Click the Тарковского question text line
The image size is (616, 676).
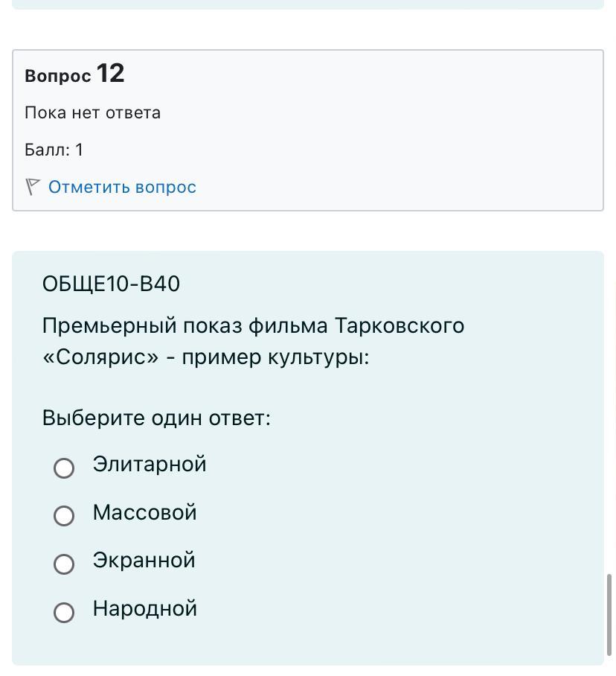[x=253, y=325]
